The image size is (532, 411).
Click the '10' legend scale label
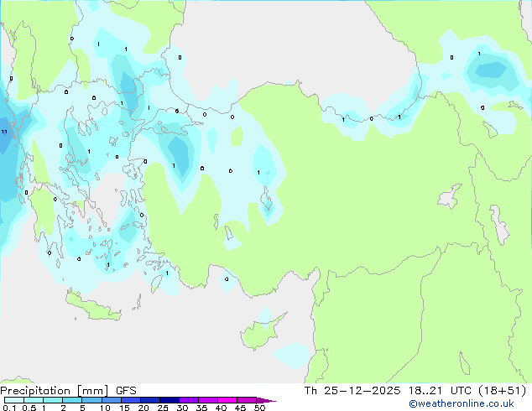tap(105, 408)
